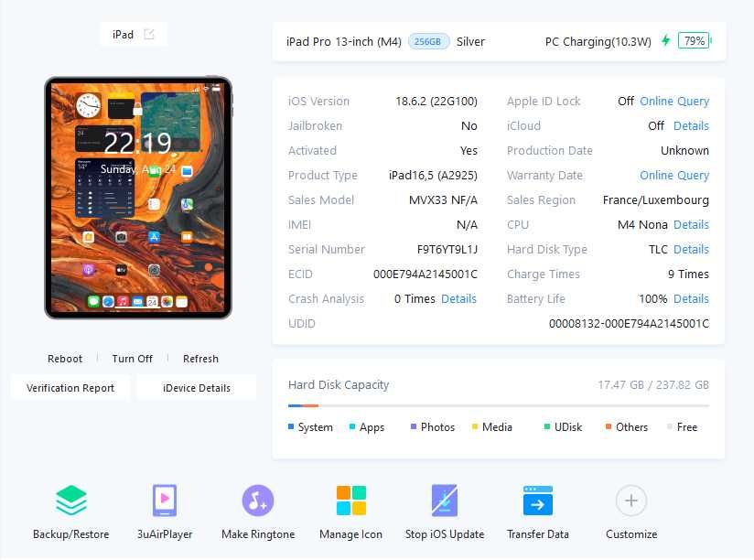Click the green charging bolt icon

(665, 40)
